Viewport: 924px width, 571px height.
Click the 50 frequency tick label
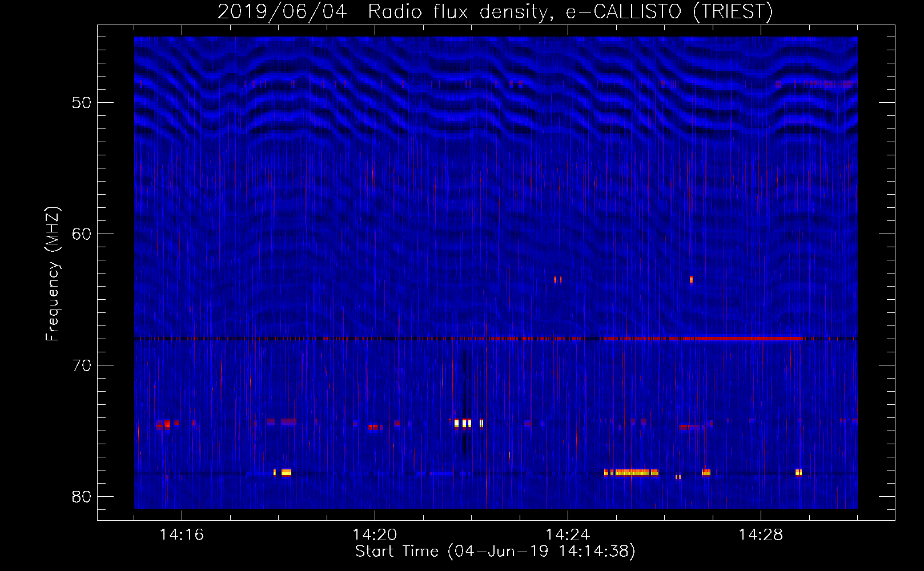click(82, 103)
